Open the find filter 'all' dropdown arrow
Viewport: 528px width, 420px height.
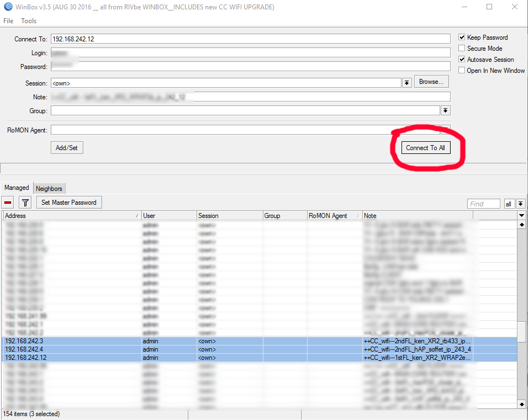[x=520, y=204]
